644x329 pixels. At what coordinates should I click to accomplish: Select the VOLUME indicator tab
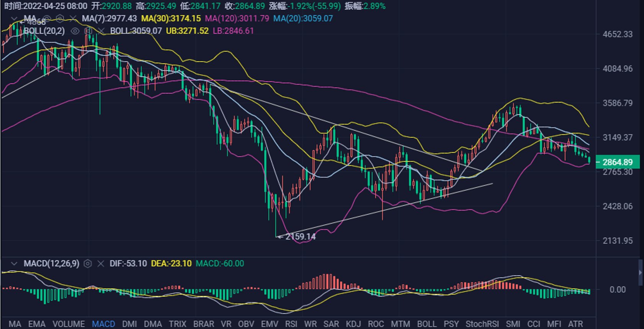(69, 324)
